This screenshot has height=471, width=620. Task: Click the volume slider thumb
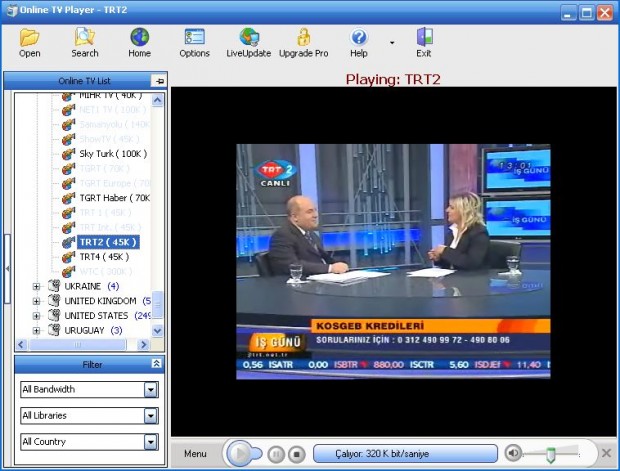550,454
